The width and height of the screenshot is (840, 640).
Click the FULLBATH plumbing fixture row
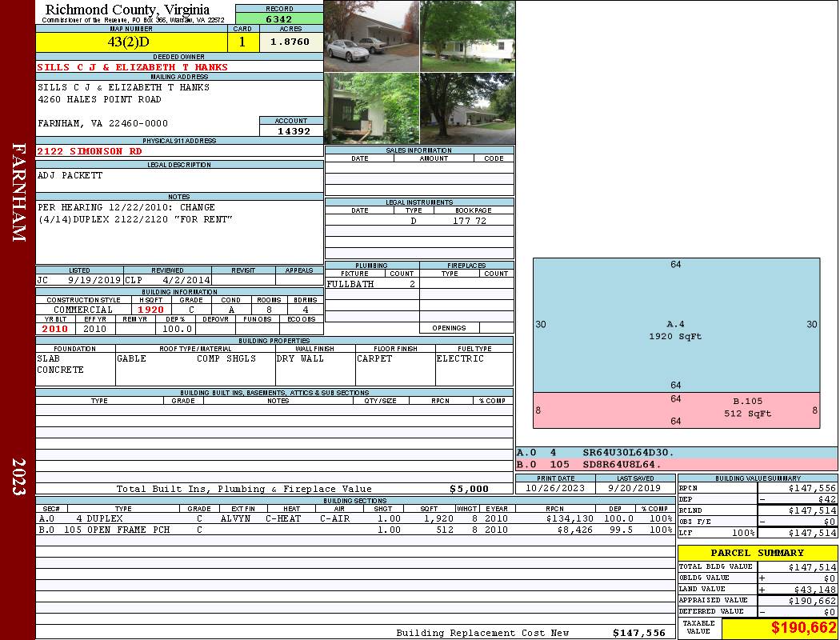tap(372, 284)
